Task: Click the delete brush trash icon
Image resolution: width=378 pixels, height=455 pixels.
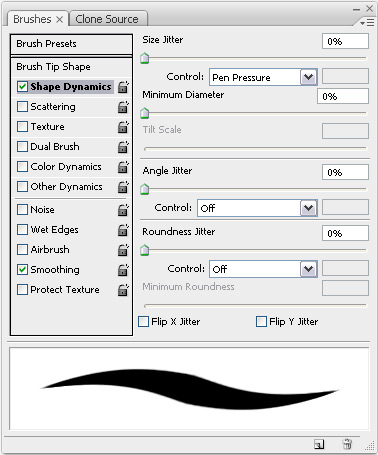Action: click(x=347, y=444)
